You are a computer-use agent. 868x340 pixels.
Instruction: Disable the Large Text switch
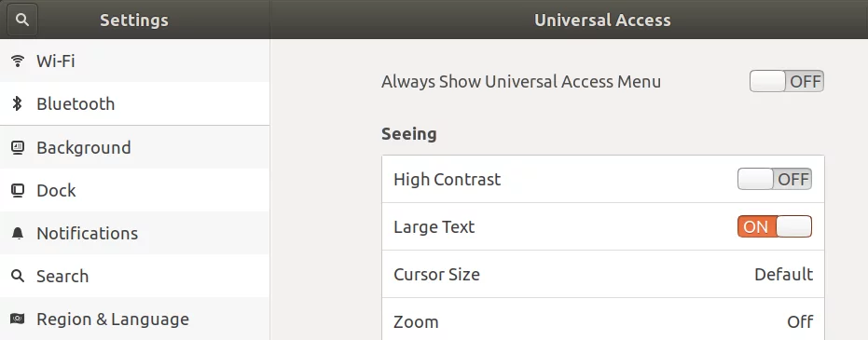[x=775, y=226]
